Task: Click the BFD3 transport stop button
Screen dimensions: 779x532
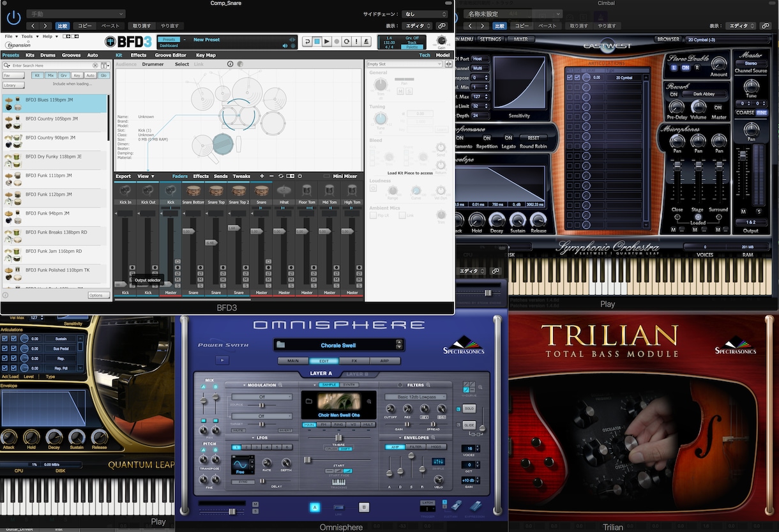Action: (x=317, y=42)
